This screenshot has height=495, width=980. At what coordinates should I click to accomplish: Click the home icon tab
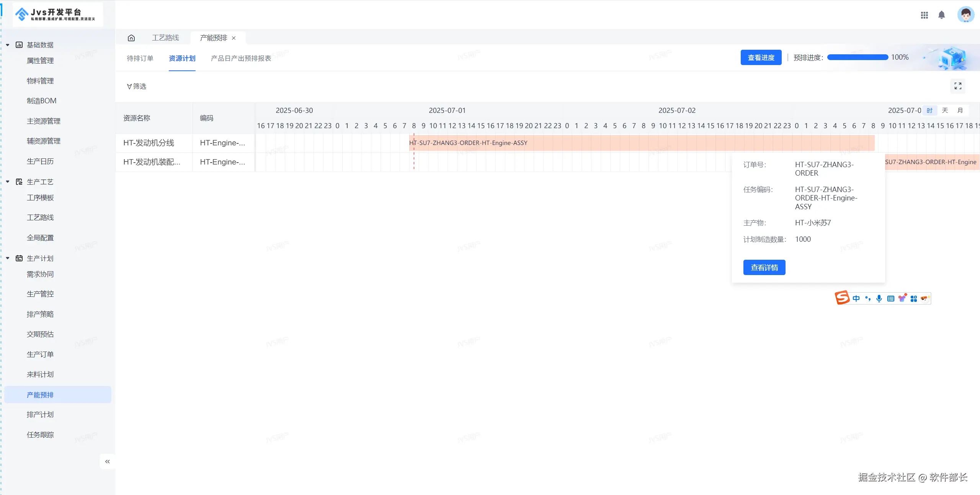click(x=131, y=38)
